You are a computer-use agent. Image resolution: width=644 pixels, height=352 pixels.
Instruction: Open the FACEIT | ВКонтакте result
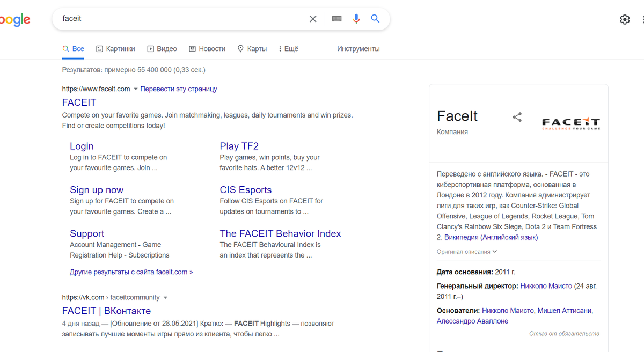[106, 311]
